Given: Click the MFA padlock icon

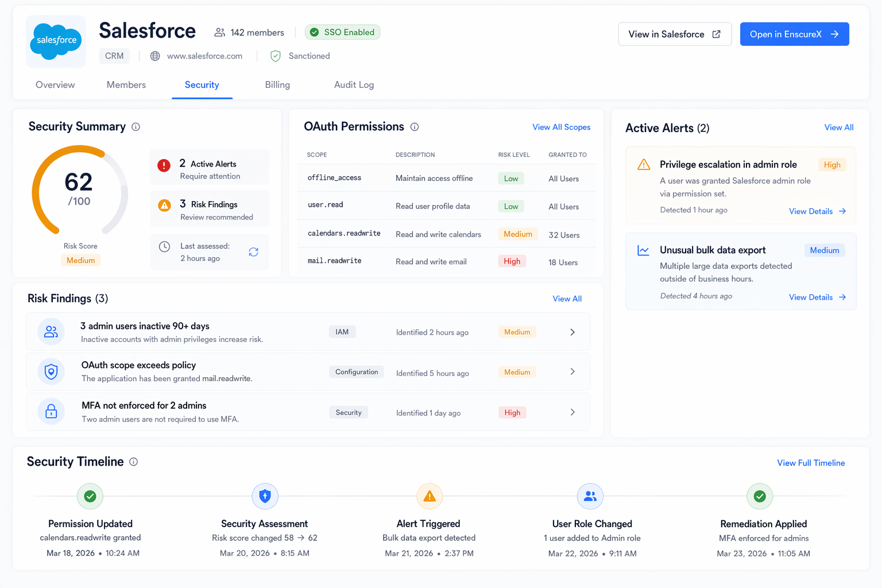Looking at the screenshot, I should tap(51, 411).
